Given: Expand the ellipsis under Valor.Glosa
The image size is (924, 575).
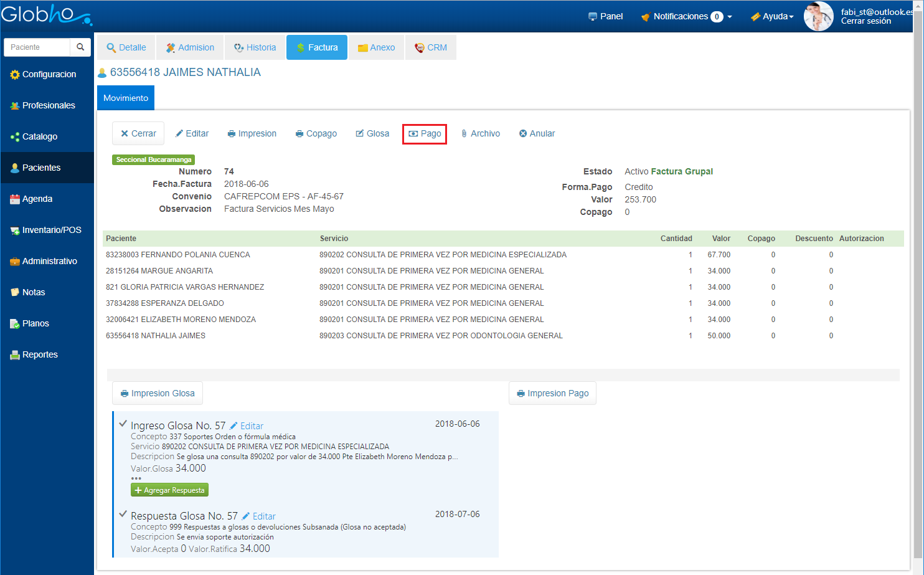Looking at the screenshot, I should [136, 478].
